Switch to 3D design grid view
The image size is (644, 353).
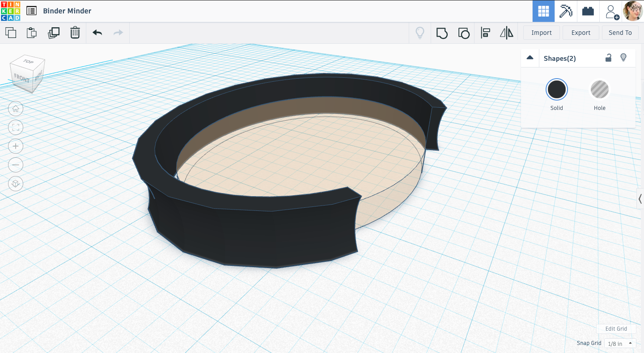(543, 11)
